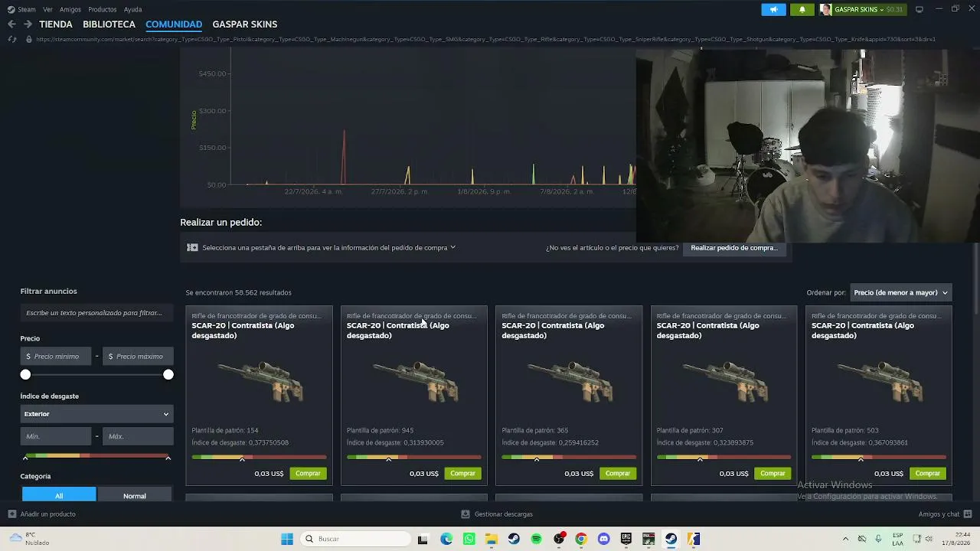The image size is (980, 551).
Task: Click the wear index range bar in filters
Action: [x=96, y=456]
